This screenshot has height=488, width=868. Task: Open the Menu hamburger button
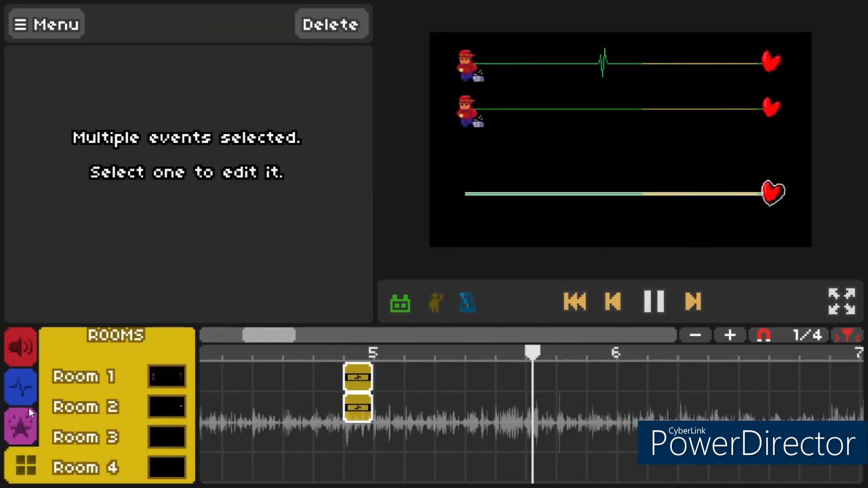pos(46,24)
